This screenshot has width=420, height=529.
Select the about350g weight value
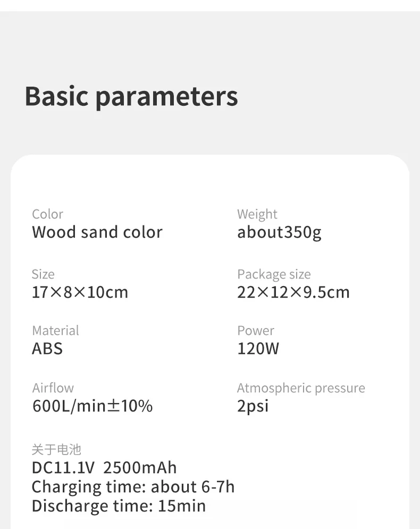(279, 232)
